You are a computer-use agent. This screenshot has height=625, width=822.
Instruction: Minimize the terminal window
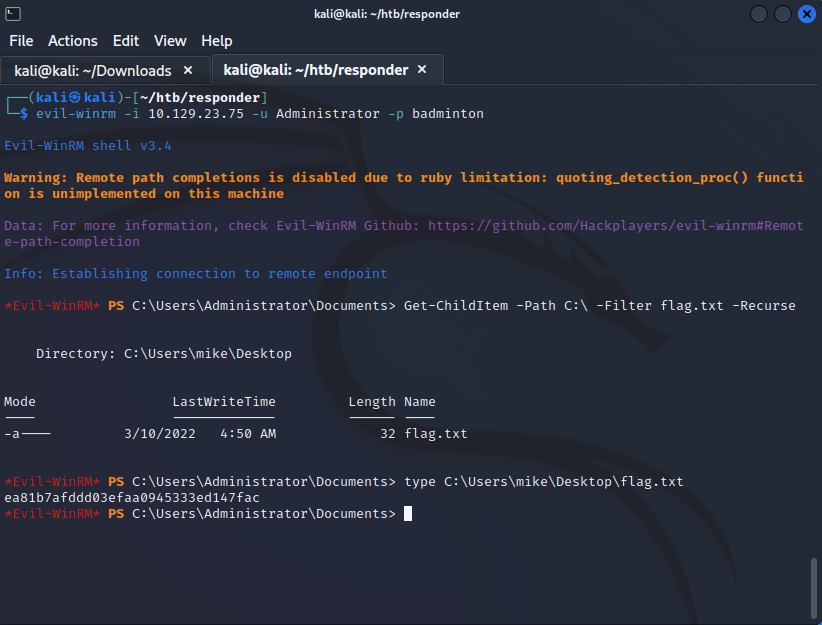pos(760,14)
